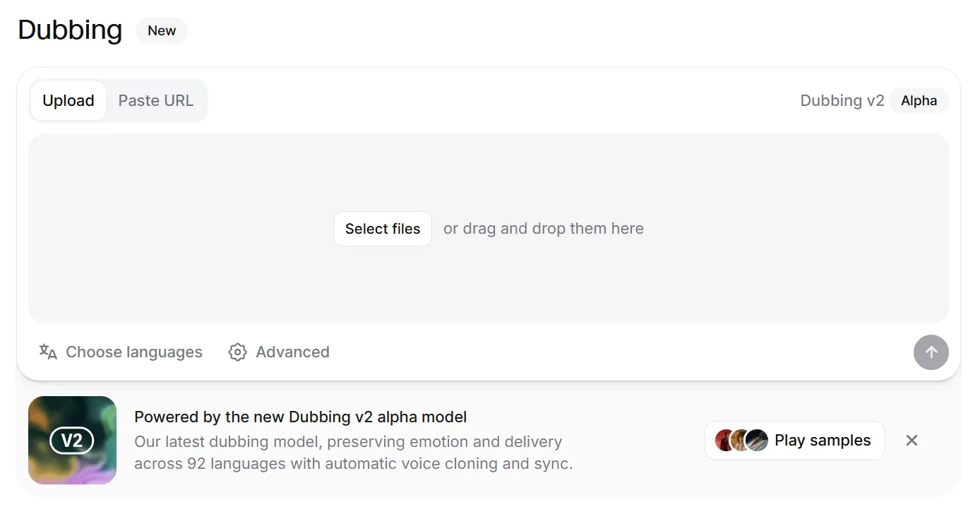Click the middle sample avatar icon
This screenshot has height=507, width=980.
[741, 441]
